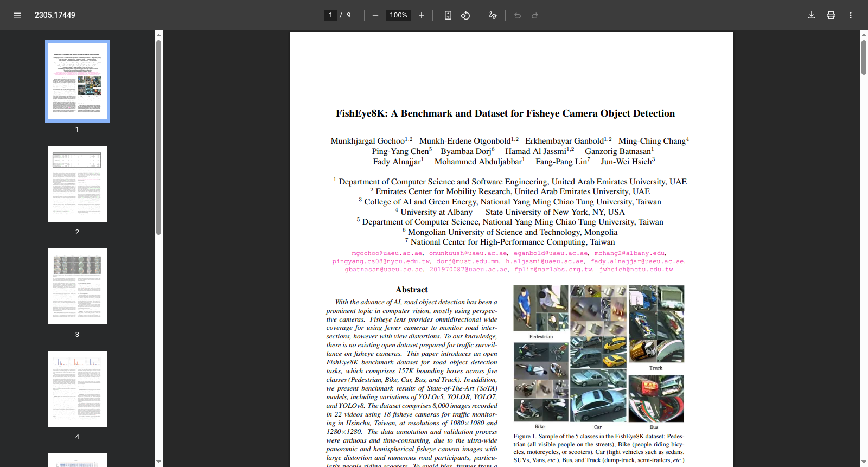Click email link omunkuush@uaeu.ac.ae
This screenshot has width=868, height=467.
[x=468, y=253]
